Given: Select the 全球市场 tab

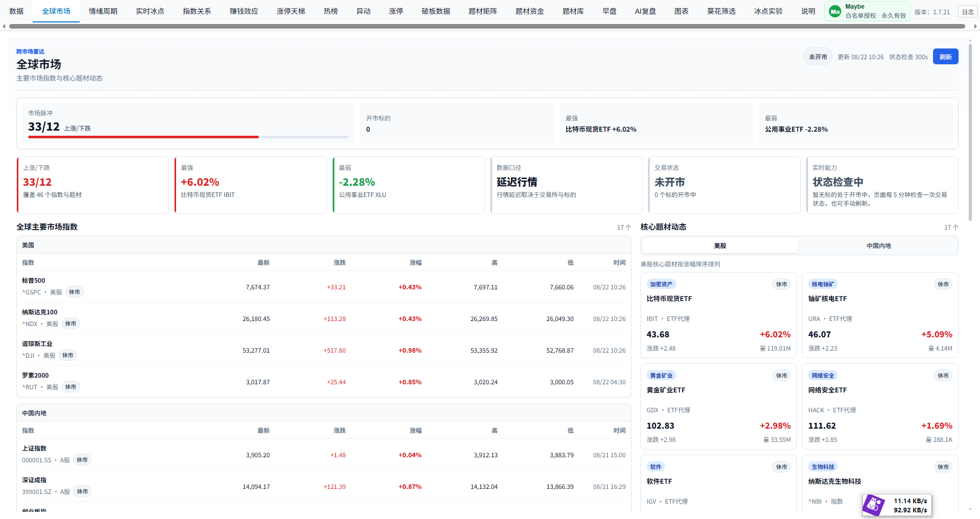Looking at the screenshot, I should coord(56,11).
